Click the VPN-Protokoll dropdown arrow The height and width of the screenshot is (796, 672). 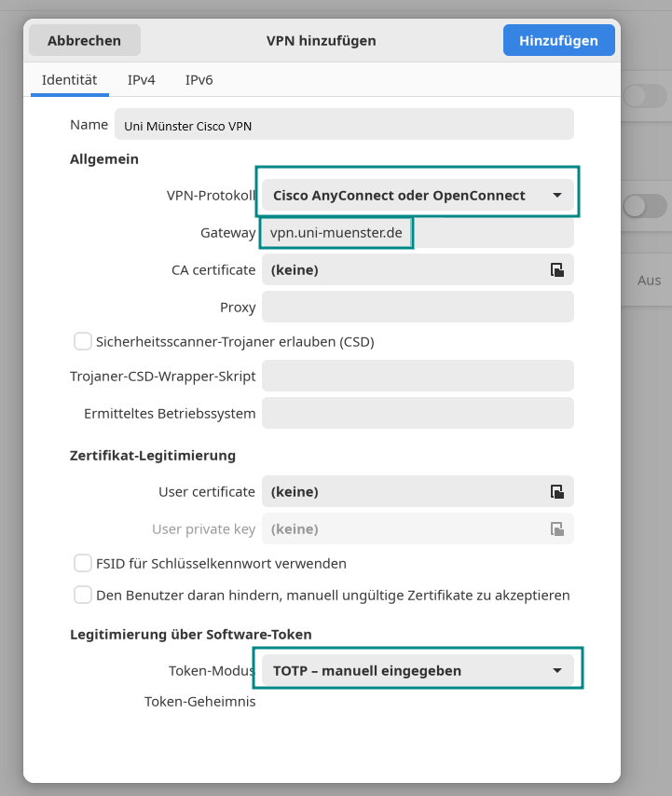(x=557, y=196)
